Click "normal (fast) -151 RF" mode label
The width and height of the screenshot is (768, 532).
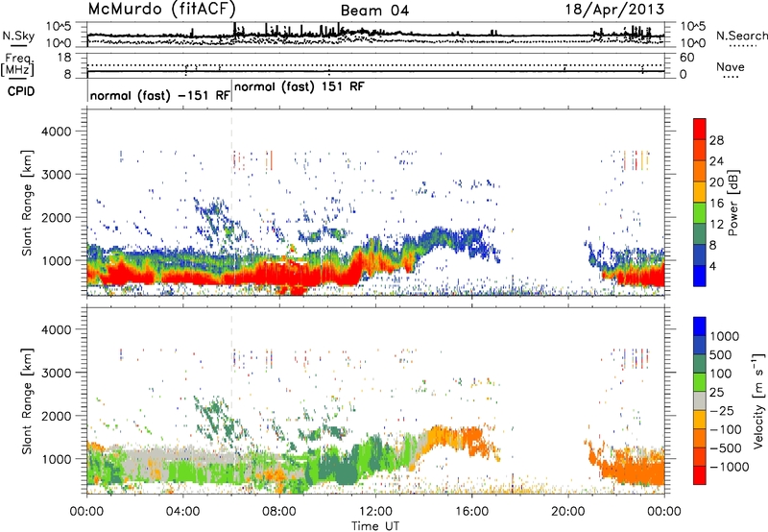point(159,95)
